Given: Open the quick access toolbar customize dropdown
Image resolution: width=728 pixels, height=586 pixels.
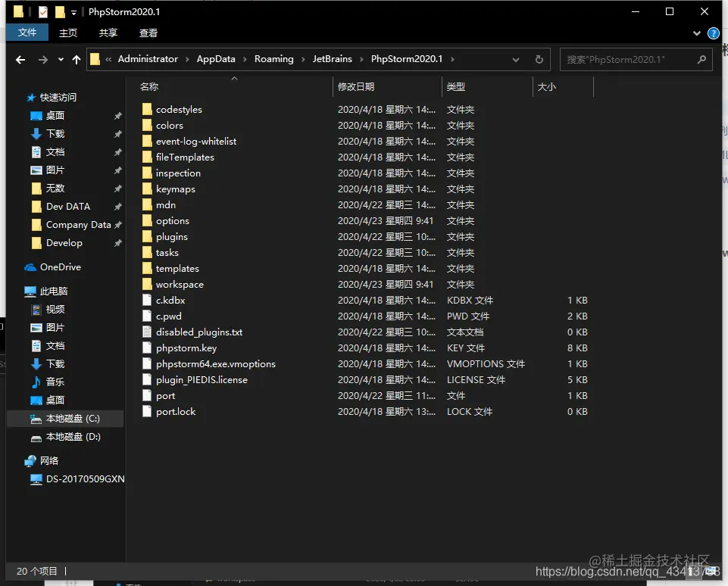Looking at the screenshot, I should [73, 13].
